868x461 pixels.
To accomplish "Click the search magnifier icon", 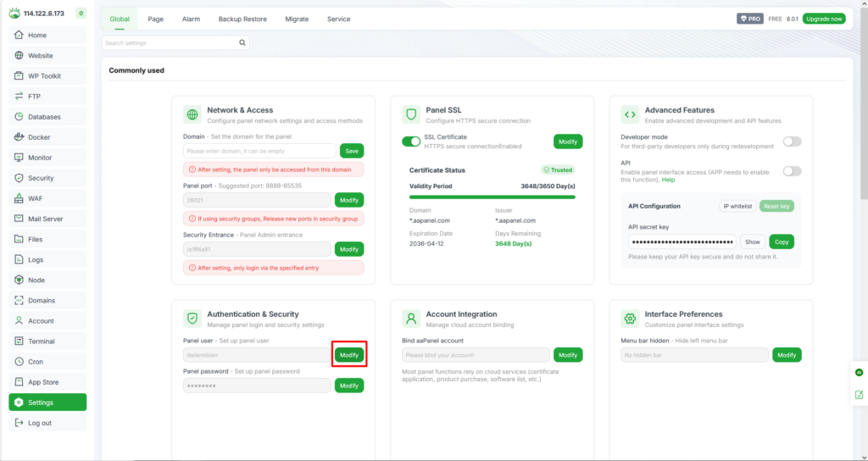I will pyautogui.click(x=243, y=42).
